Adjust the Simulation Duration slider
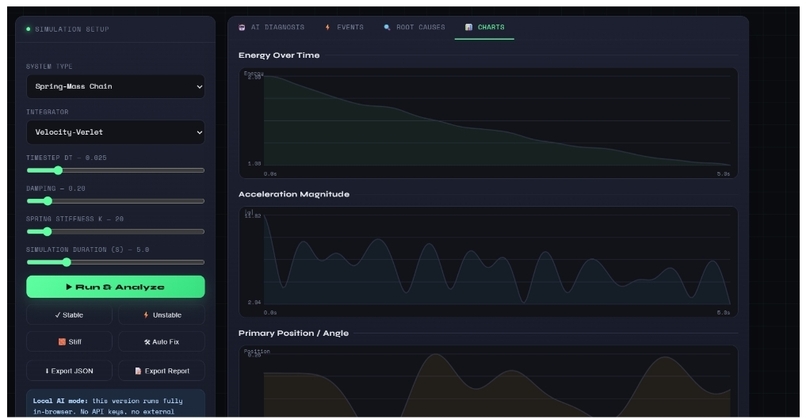Image resolution: width=806 pixels, height=419 pixels. pos(115,262)
